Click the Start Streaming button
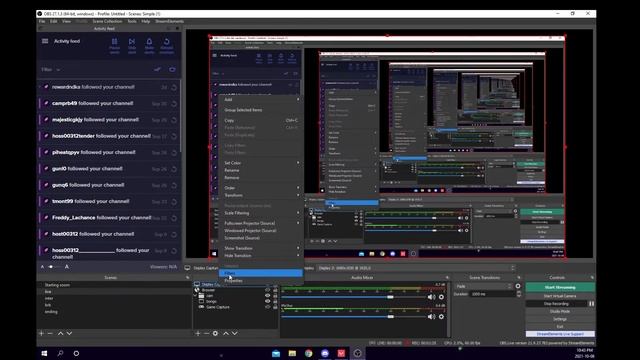Image resolution: width=640 pixels, height=360 pixels. click(x=560, y=287)
